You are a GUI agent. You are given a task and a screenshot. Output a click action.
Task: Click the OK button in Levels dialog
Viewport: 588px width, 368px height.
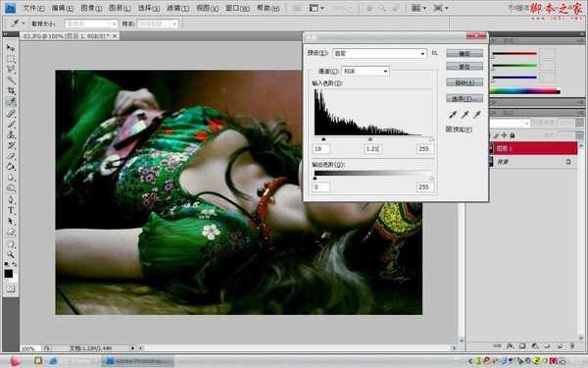(465, 54)
